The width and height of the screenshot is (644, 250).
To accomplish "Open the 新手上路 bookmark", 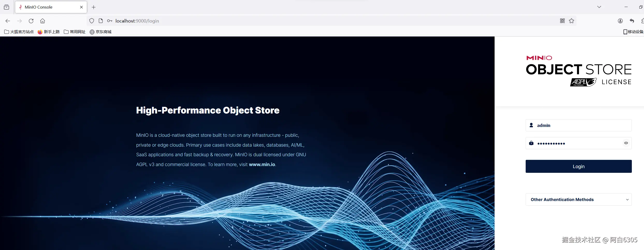I will click(49, 32).
